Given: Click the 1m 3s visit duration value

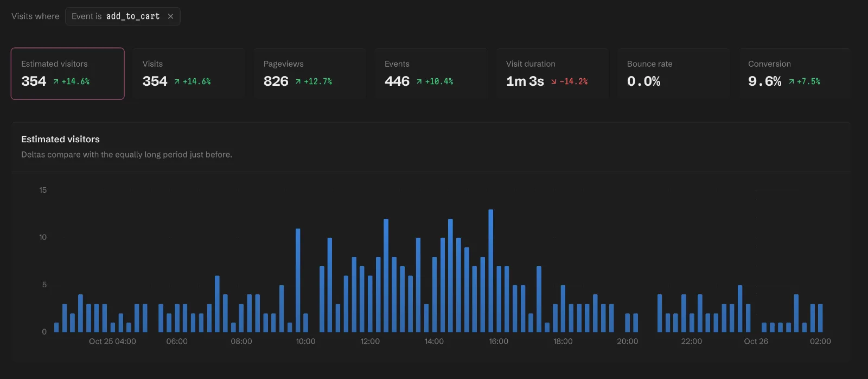Looking at the screenshot, I should coord(525,81).
